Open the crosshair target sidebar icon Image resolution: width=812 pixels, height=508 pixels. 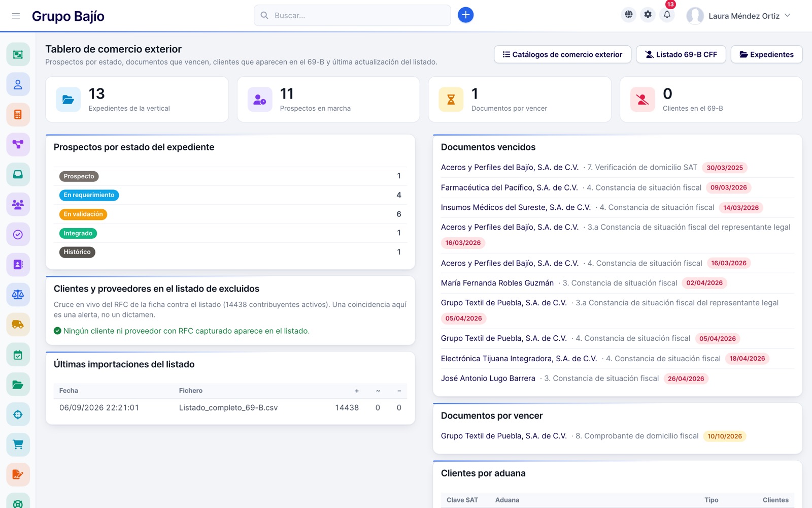tap(18, 415)
